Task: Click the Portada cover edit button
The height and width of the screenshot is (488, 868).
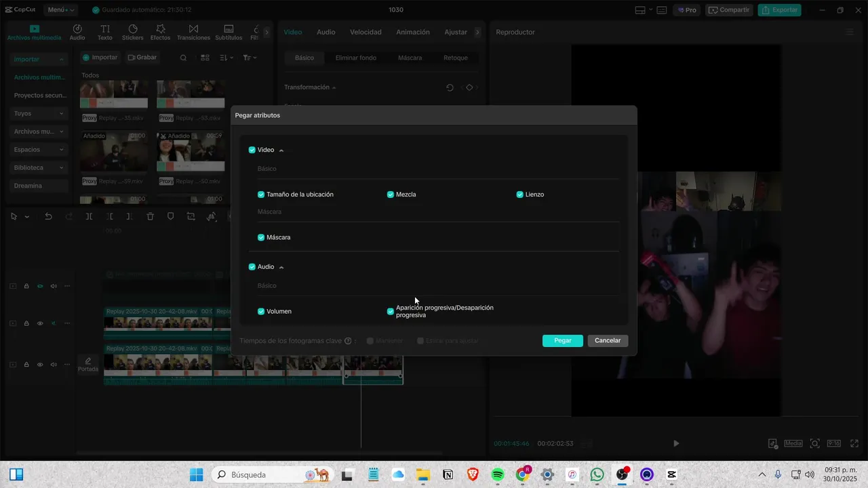Action: pyautogui.click(x=88, y=365)
